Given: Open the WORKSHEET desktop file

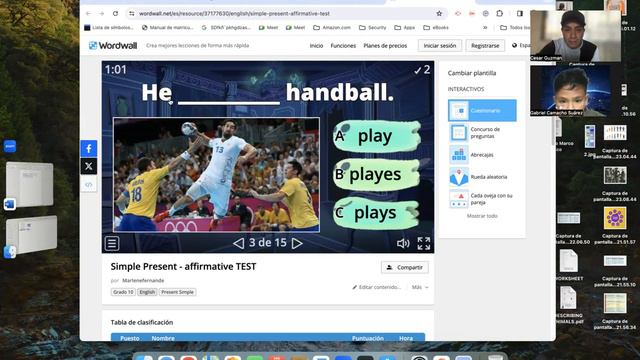Looking at the screenshot, I should pyautogui.click(x=569, y=265).
